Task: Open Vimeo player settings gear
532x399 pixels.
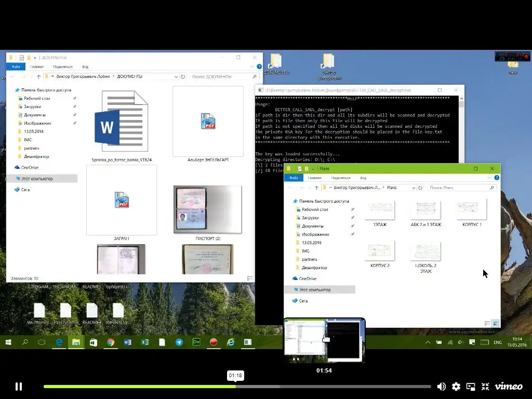Action: tap(456, 387)
